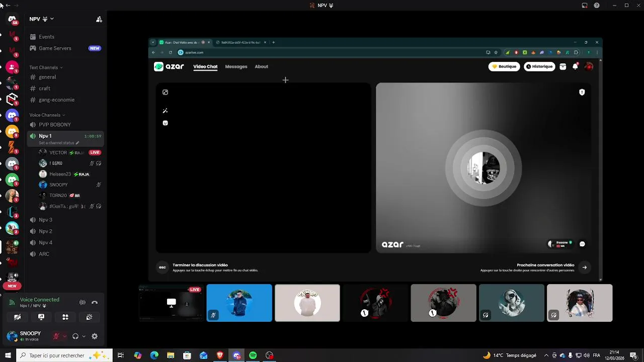
Task: Open Discord direct messages home icon
Action: point(12,19)
